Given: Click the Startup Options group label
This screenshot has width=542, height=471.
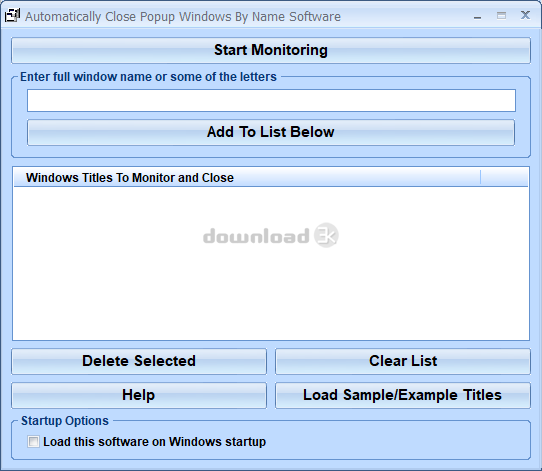Looking at the screenshot, I should tap(65, 421).
